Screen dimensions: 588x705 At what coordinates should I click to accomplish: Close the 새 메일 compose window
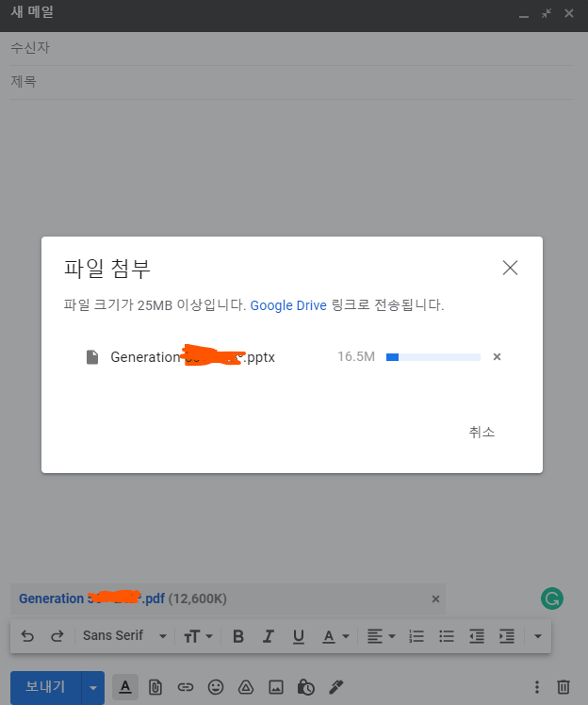coord(569,13)
